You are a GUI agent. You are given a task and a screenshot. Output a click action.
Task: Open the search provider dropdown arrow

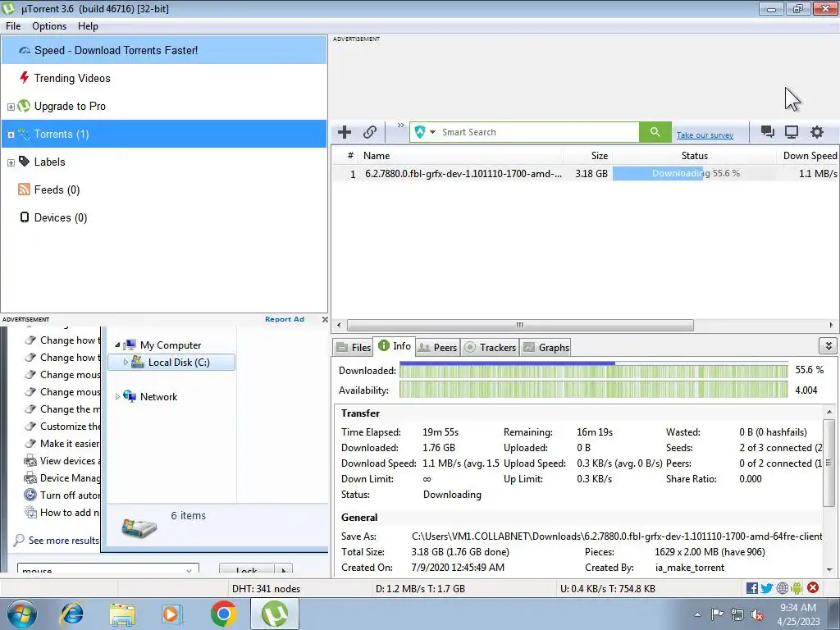(432, 132)
